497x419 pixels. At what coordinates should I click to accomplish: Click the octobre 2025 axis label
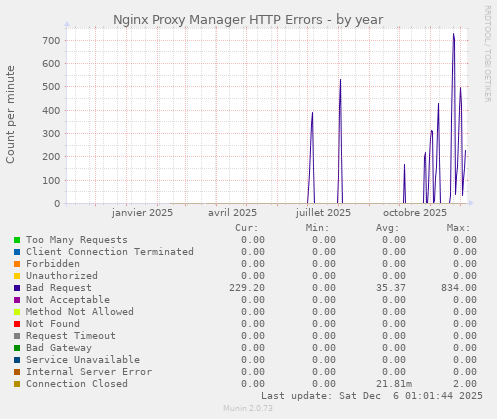(415, 213)
